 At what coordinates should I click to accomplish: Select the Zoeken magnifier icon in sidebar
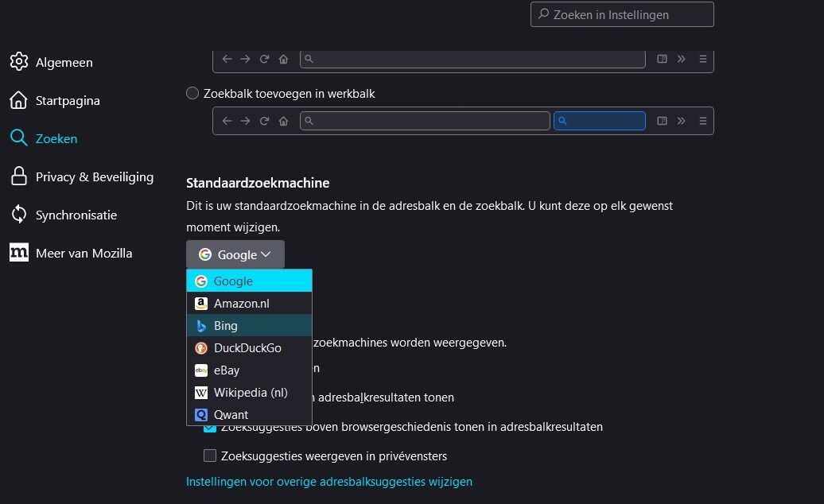click(x=19, y=138)
